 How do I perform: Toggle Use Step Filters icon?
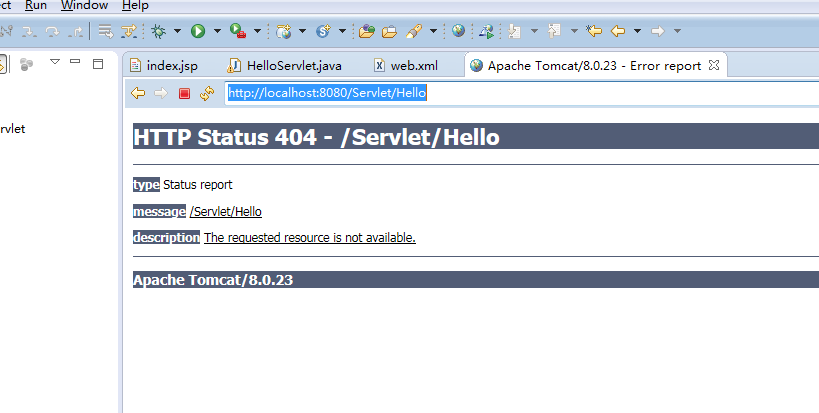click(128, 31)
